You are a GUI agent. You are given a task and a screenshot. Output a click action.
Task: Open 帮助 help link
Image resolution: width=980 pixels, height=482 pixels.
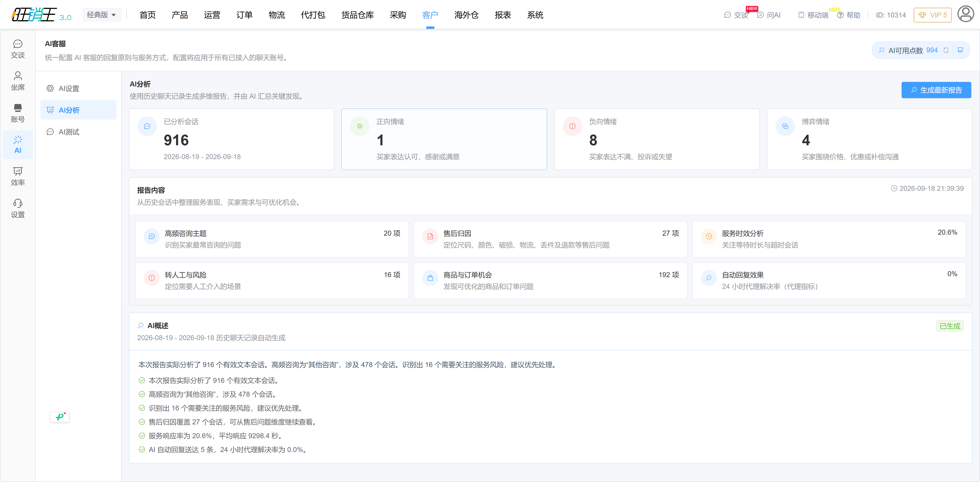(x=849, y=15)
